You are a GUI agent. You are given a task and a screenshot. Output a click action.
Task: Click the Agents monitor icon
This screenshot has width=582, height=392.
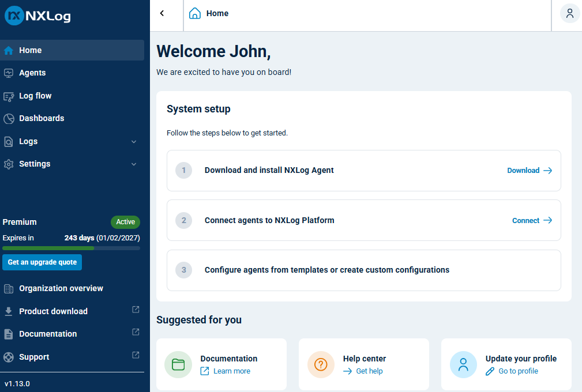point(9,73)
